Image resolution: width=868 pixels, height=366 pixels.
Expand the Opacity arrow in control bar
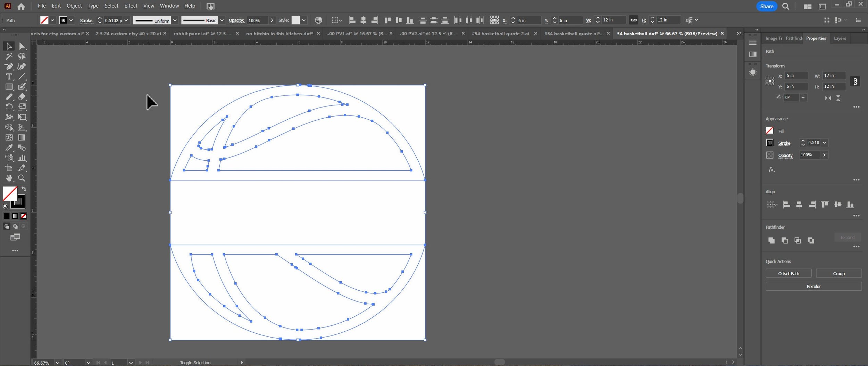(x=272, y=20)
